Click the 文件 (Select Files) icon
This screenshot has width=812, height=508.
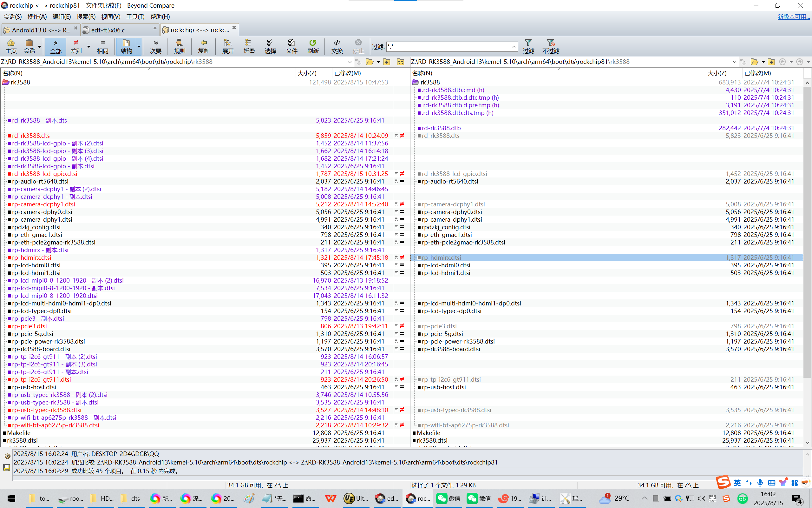point(291,46)
